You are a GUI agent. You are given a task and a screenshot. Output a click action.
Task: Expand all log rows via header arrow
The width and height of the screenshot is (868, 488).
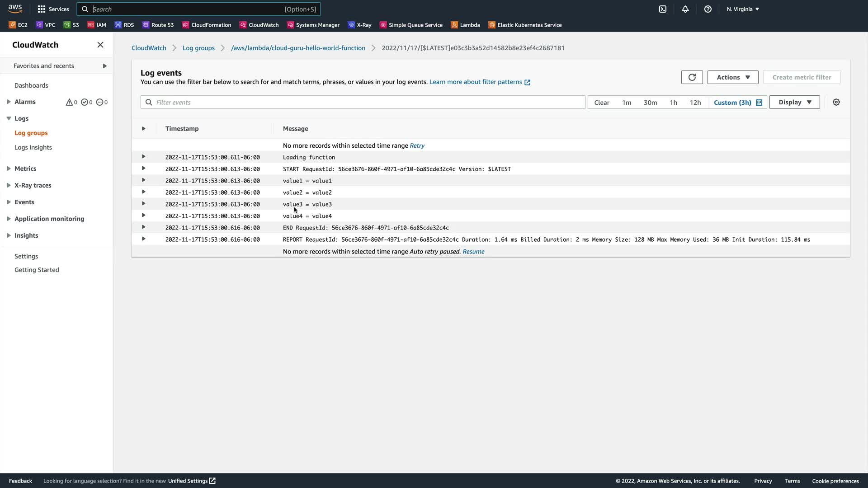[x=144, y=129]
